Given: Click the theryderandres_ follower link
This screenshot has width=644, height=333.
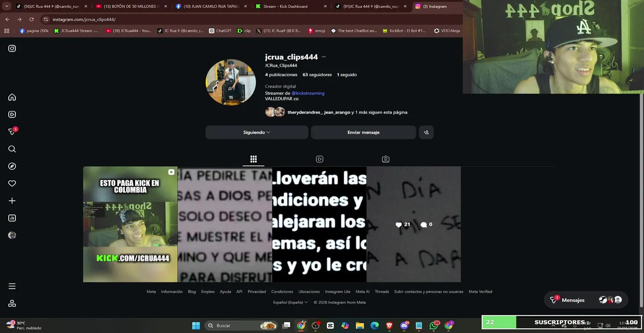Looking at the screenshot, I should click(305, 112).
